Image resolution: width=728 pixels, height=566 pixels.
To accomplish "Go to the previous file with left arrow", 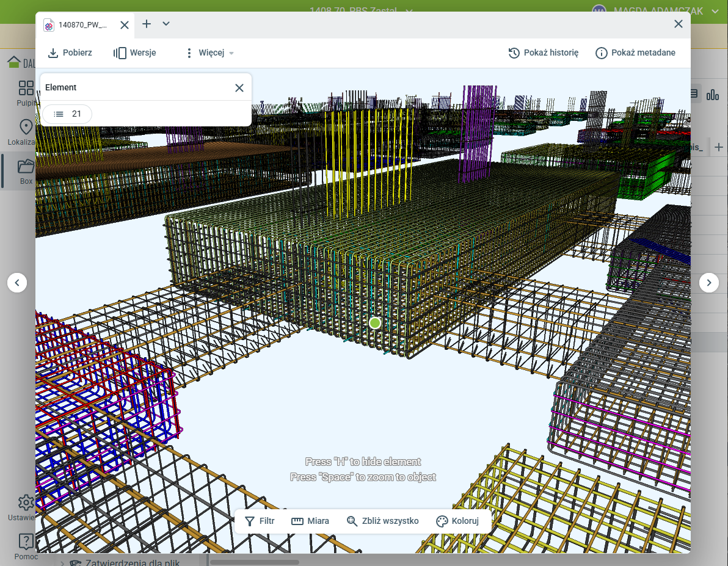I will tap(17, 283).
